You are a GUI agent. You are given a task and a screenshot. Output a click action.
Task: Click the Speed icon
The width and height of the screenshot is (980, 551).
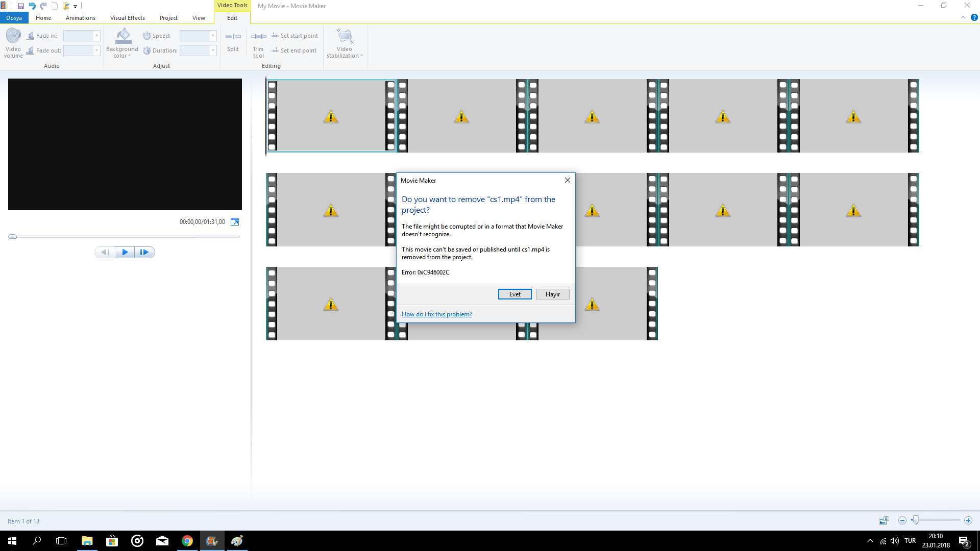pyautogui.click(x=146, y=36)
